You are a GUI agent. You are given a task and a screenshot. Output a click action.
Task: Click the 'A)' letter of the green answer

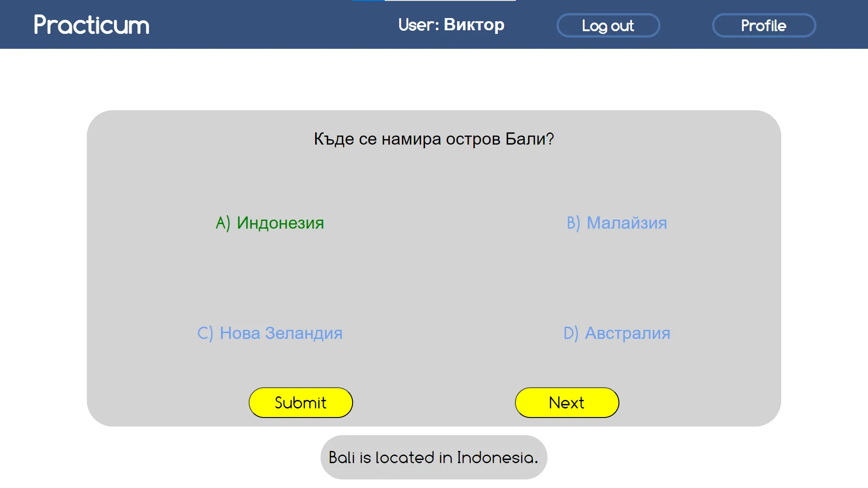pos(223,223)
